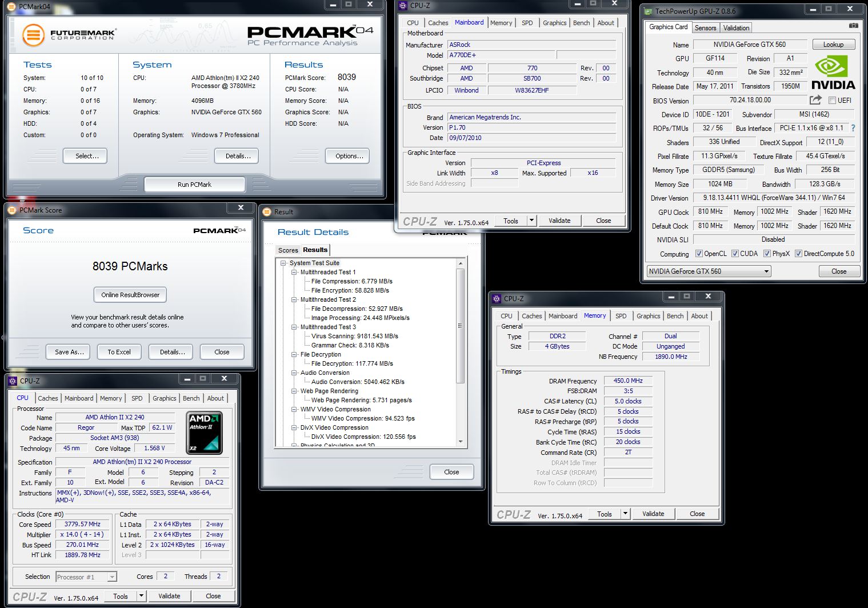Image resolution: width=868 pixels, height=608 pixels.
Task: Click the Result window title bar icon
Action: [267, 212]
